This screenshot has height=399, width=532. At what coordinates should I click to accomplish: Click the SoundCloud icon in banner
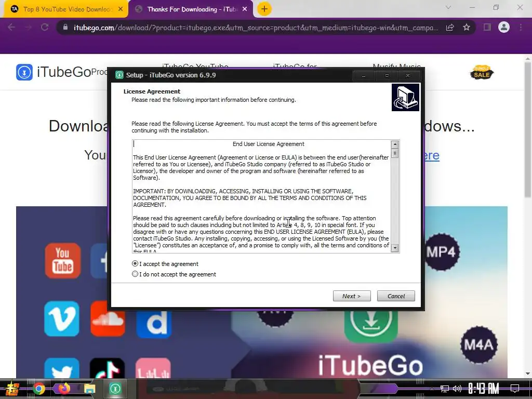[x=108, y=318]
